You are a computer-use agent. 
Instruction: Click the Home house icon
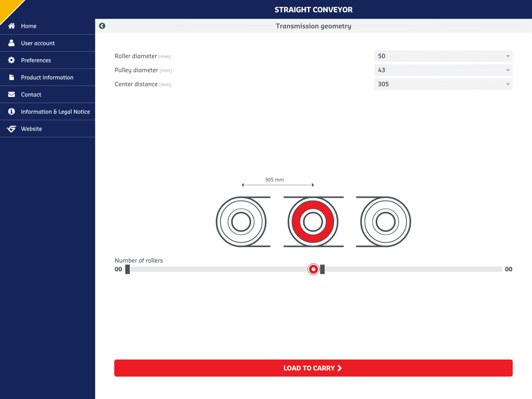point(12,26)
